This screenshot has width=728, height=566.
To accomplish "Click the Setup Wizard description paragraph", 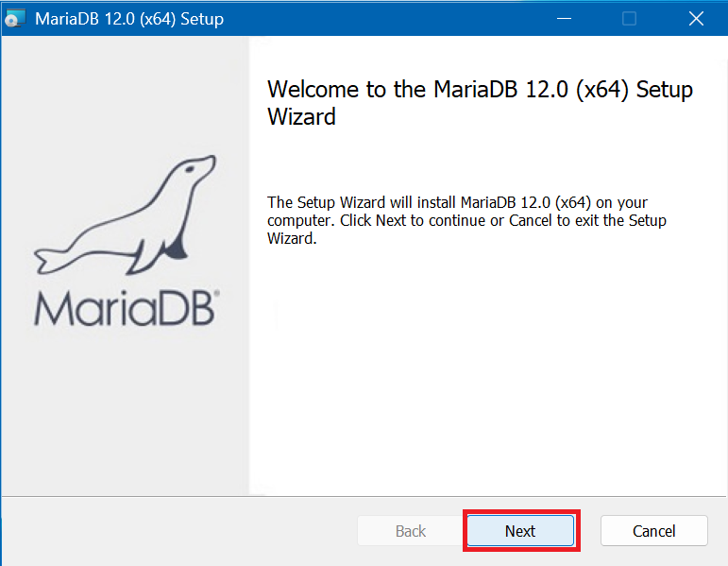I will coord(467,220).
